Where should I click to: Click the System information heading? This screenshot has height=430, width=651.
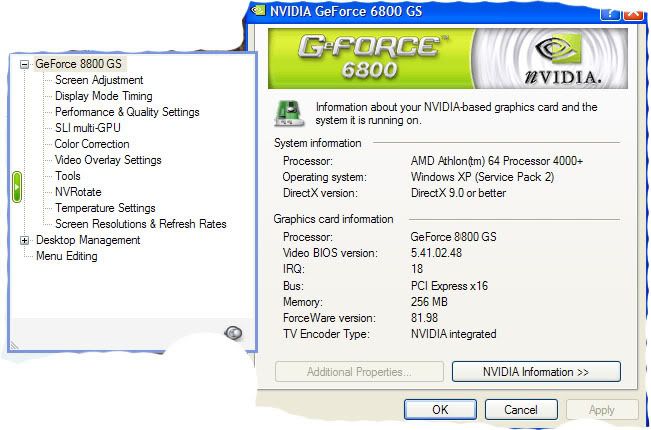tap(318, 143)
